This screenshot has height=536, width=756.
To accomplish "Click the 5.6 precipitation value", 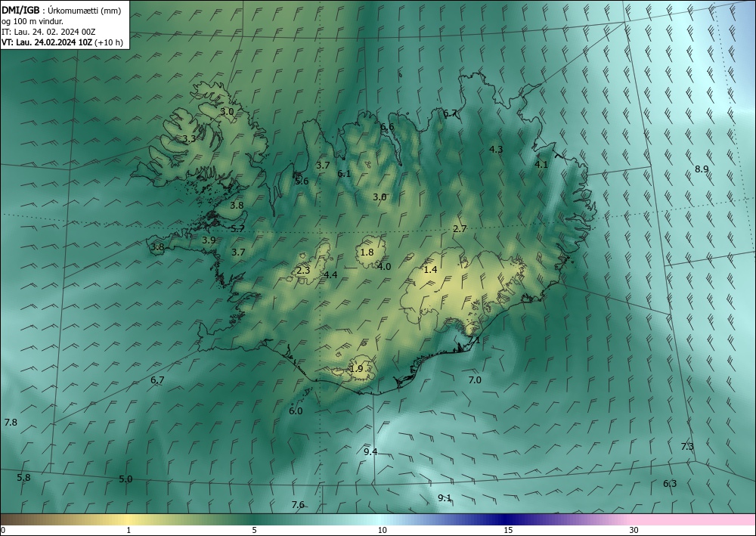I will (x=302, y=181).
